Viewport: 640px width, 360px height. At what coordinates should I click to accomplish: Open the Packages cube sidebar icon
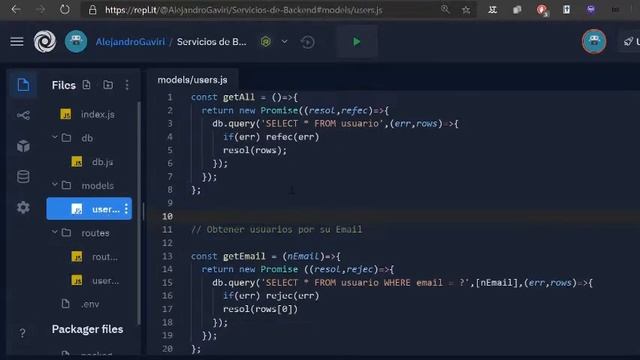(23, 146)
